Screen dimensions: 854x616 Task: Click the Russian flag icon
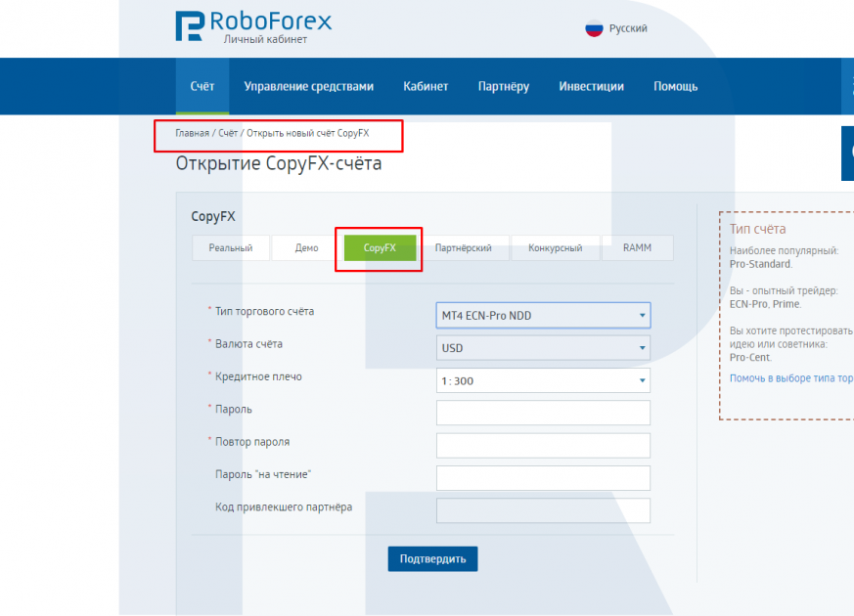pos(594,28)
